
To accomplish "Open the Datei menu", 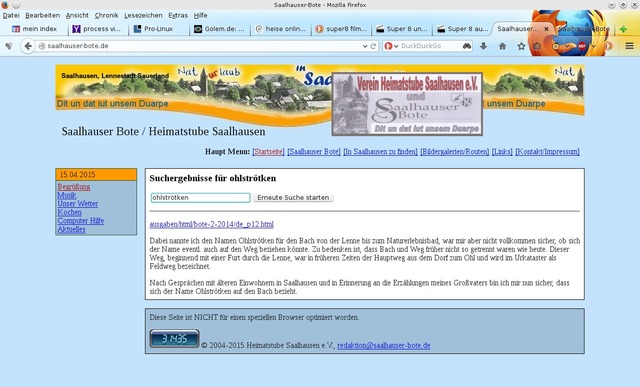I will [11, 16].
